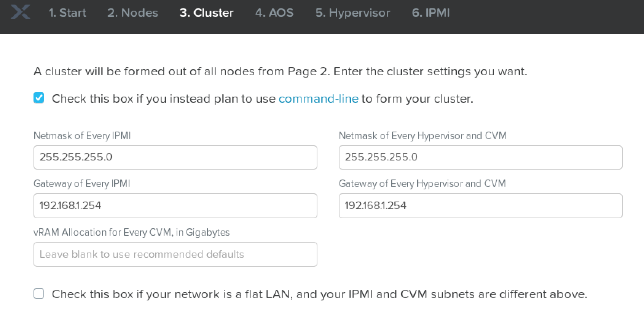
Task: Go to the 1. Start step
Action: (67, 13)
